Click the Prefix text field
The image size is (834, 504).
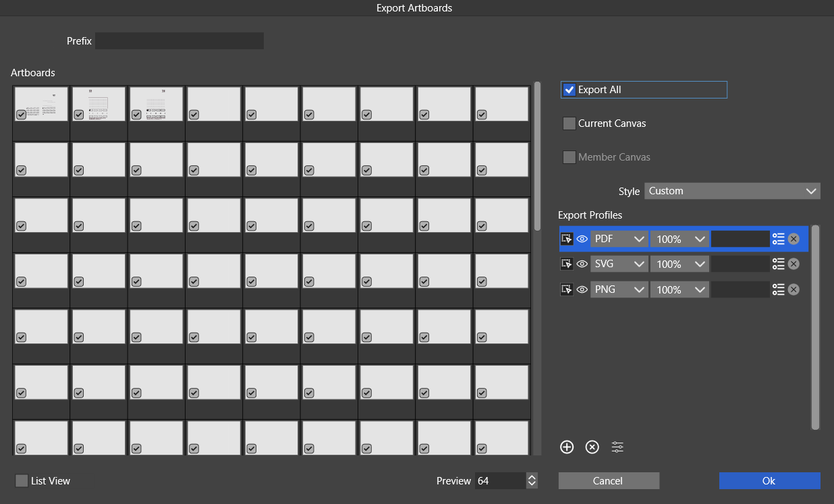(179, 41)
